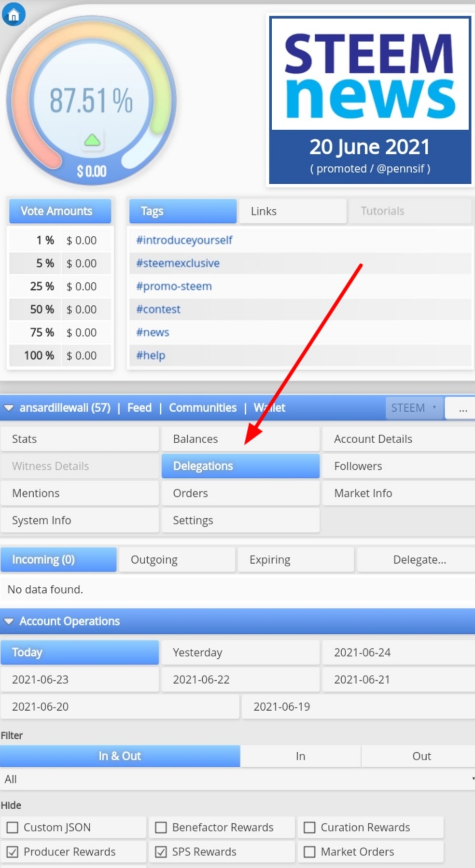Collapse the ansardillewali account section triangle

pyautogui.click(x=9, y=408)
